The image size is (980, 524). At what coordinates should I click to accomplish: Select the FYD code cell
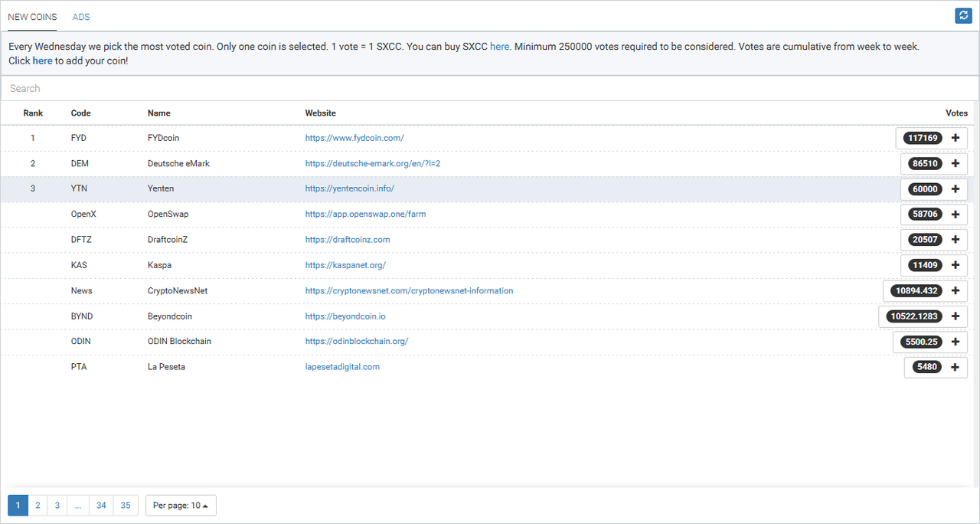[x=79, y=138]
